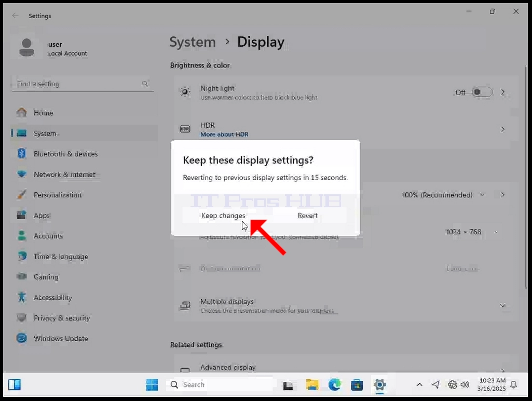Open the Windows Start menu

click(152, 385)
